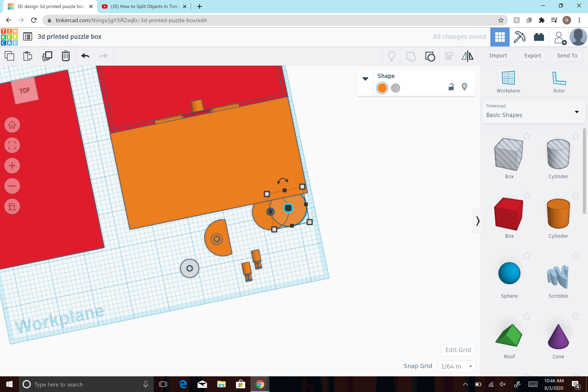Click the Copy tool icon
This screenshot has width=588, height=392.
click(x=9, y=56)
